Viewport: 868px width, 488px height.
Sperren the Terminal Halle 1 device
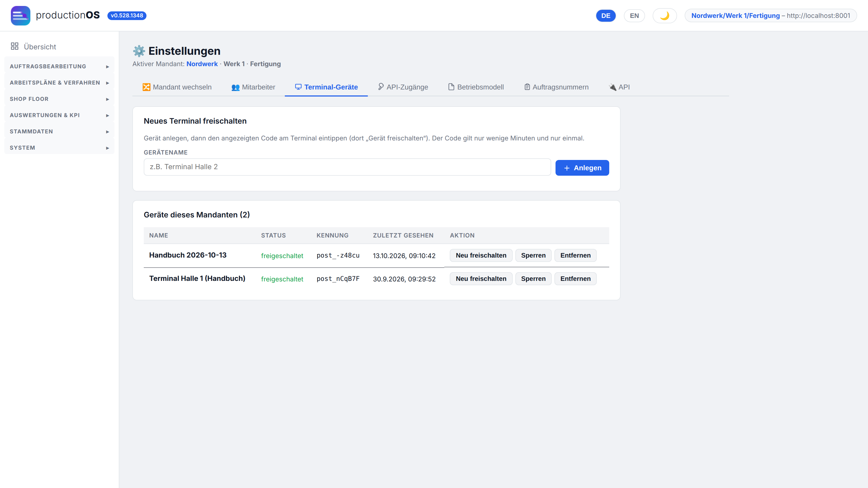pyautogui.click(x=533, y=278)
